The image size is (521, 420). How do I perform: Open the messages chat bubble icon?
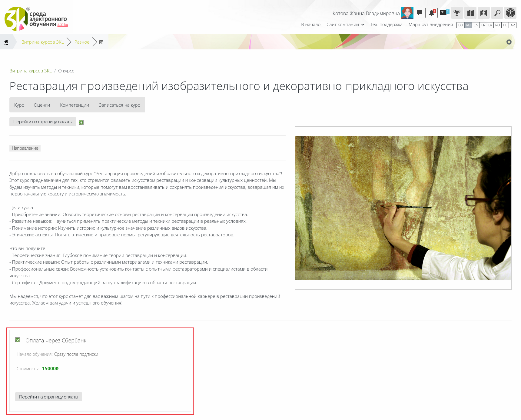click(x=420, y=13)
